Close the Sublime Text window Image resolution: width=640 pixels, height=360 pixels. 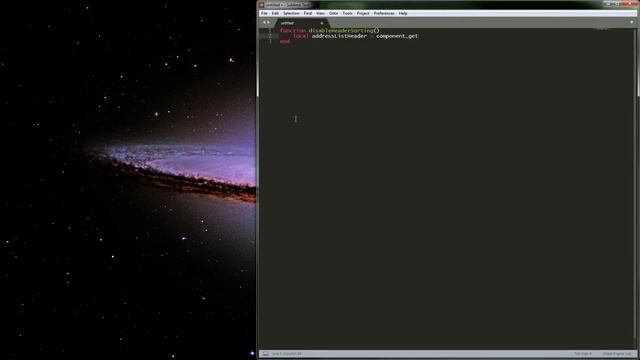[630, 4]
